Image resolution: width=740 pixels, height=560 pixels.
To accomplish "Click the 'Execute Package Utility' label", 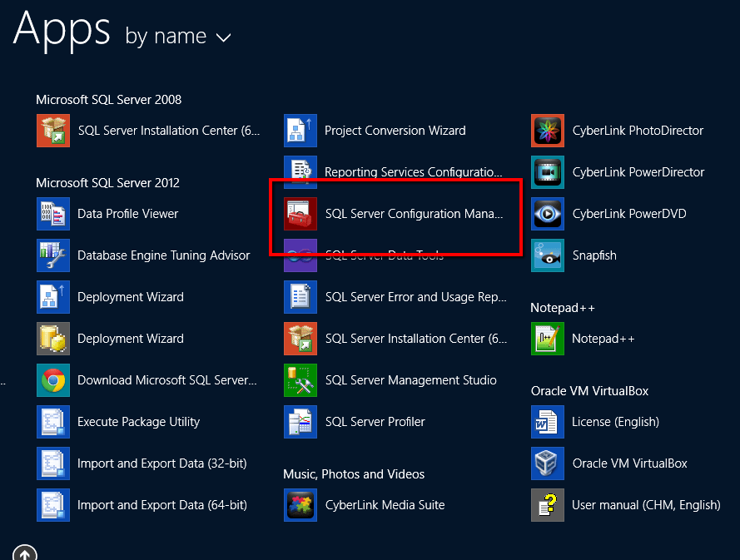I will tap(138, 422).
